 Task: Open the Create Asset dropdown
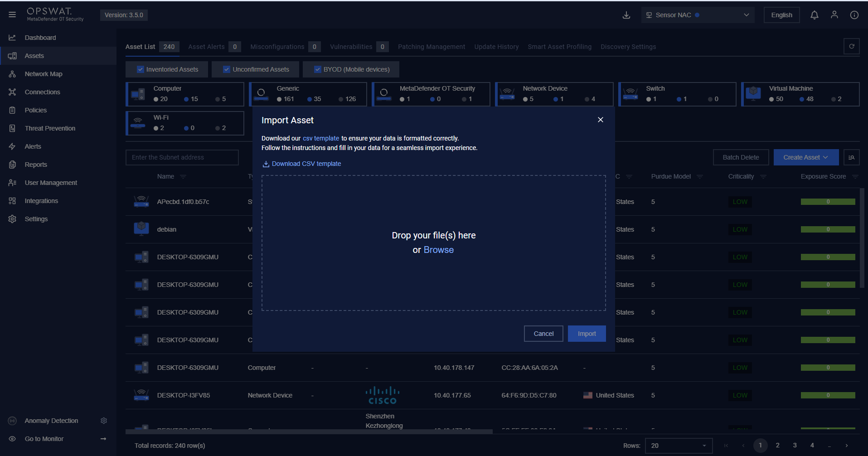click(x=805, y=157)
